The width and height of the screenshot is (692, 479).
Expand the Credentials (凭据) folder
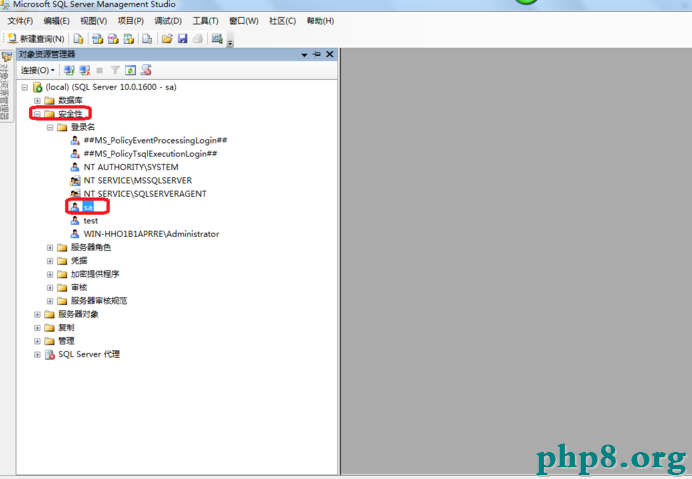(x=50, y=261)
